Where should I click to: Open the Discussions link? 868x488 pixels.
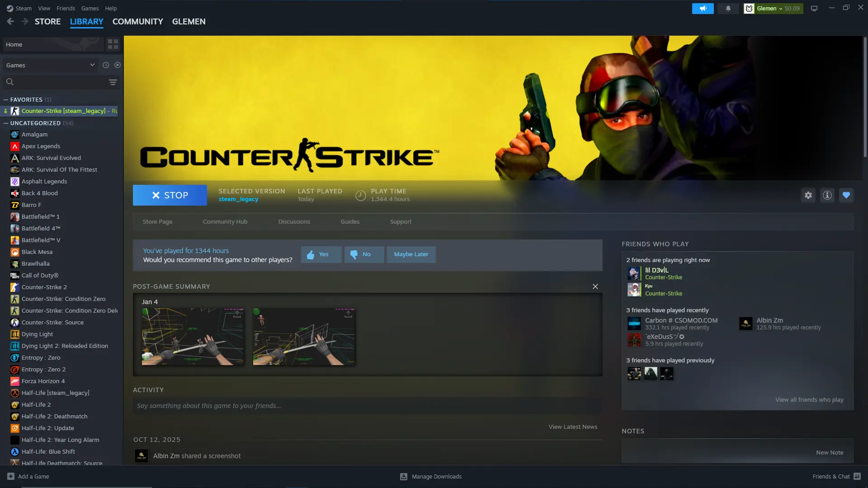point(294,221)
